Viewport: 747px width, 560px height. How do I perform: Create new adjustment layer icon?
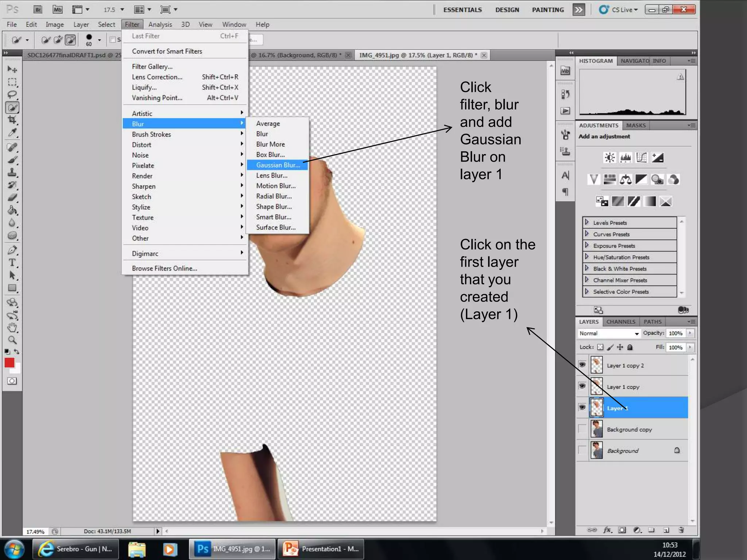637,530
